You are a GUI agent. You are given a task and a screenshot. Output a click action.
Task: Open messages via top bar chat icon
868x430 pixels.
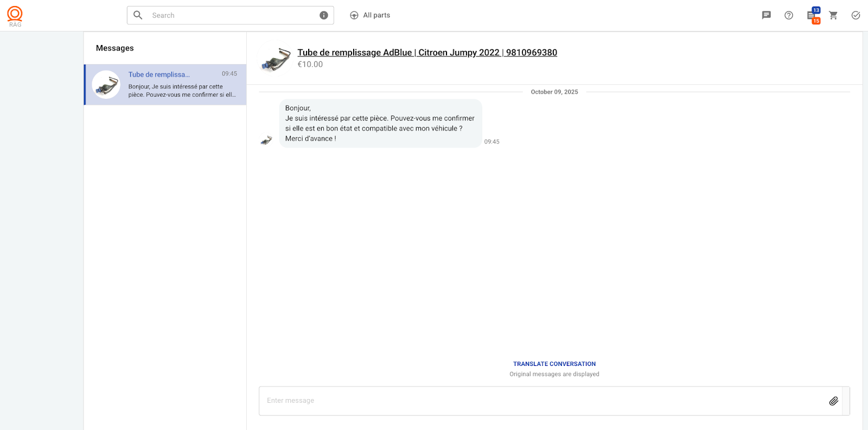click(766, 15)
